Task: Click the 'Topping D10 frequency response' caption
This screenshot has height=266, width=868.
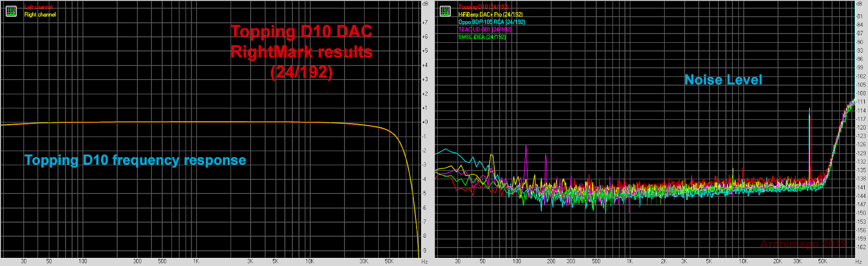Action: 135,160
